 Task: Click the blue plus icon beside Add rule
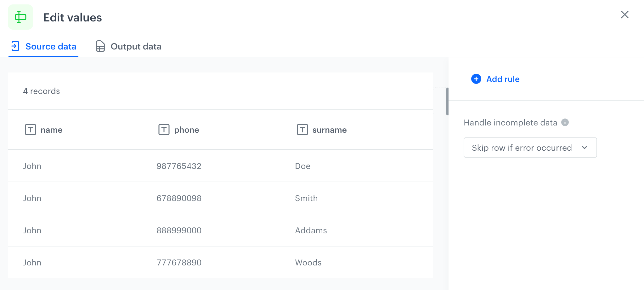click(476, 79)
